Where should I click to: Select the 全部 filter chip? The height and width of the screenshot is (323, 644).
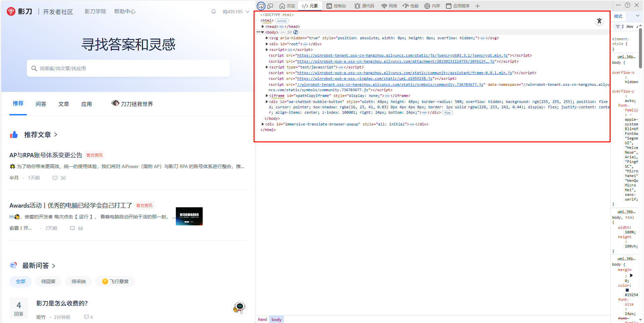coord(20,281)
